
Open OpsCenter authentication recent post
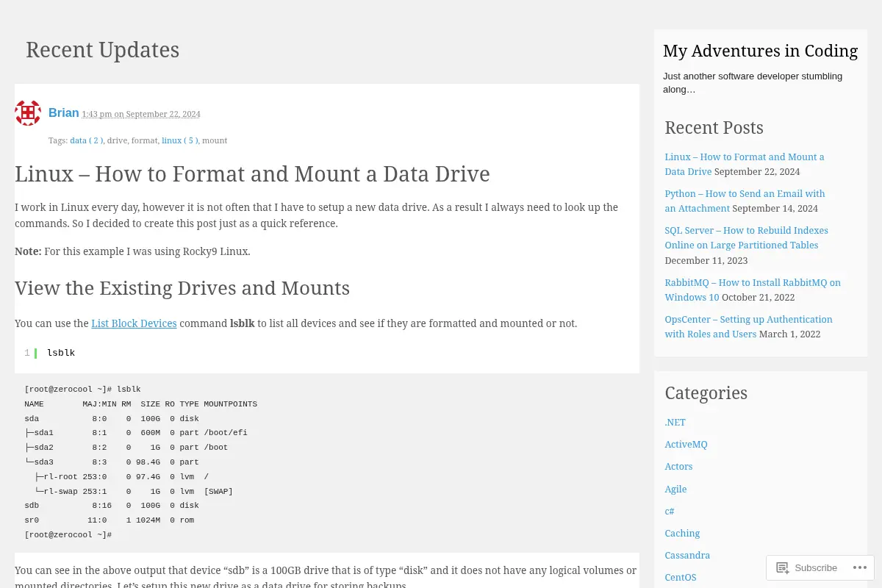point(748,326)
